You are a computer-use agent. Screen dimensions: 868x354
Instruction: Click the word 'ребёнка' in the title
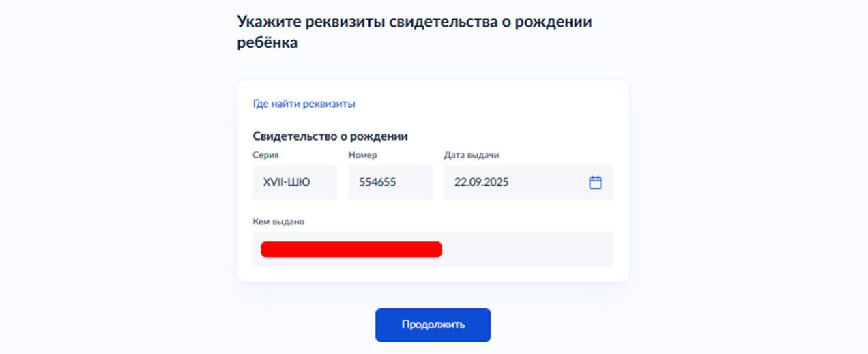pyautogui.click(x=267, y=43)
